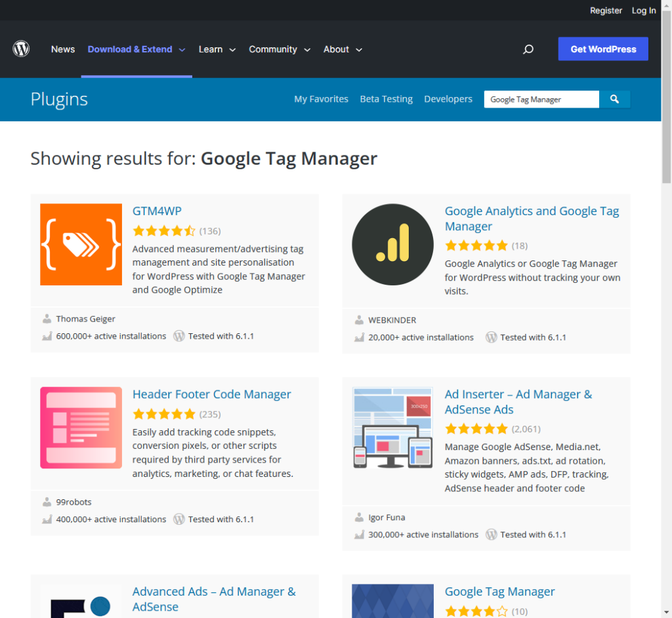Open the site search magnifier icon
Image resolution: width=672 pixels, height=618 pixels.
(x=528, y=49)
